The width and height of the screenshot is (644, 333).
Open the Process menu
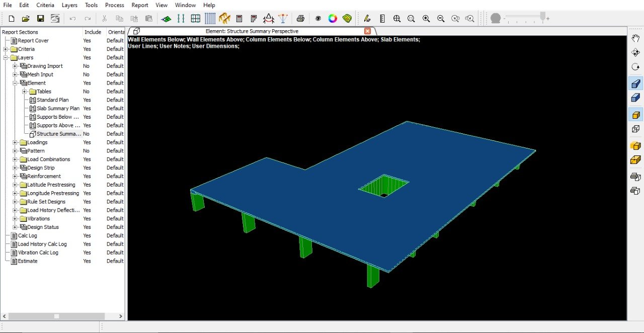click(114, 5)
